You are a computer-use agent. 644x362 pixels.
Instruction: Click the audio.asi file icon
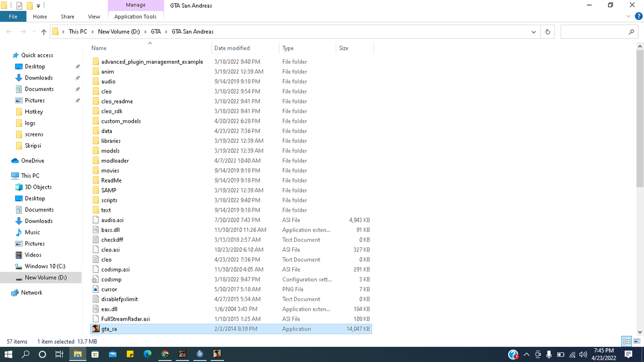click(x=96, y=220)
